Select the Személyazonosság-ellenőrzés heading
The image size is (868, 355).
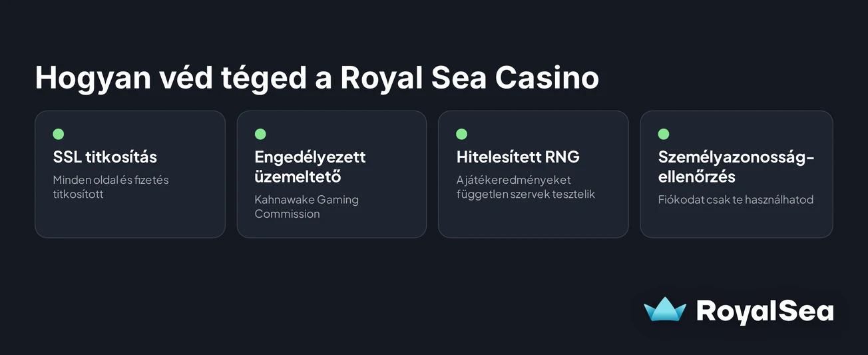click(736, 167)
